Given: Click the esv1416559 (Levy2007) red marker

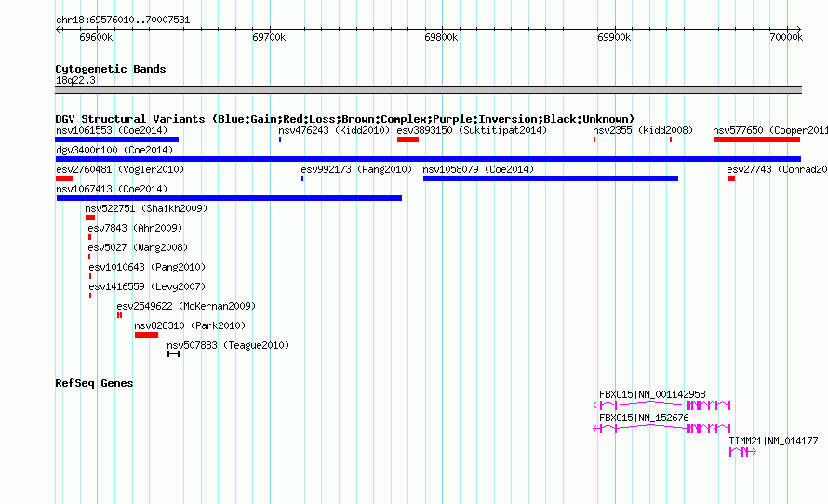Looking at the screenshot, I should pos(90,296).
